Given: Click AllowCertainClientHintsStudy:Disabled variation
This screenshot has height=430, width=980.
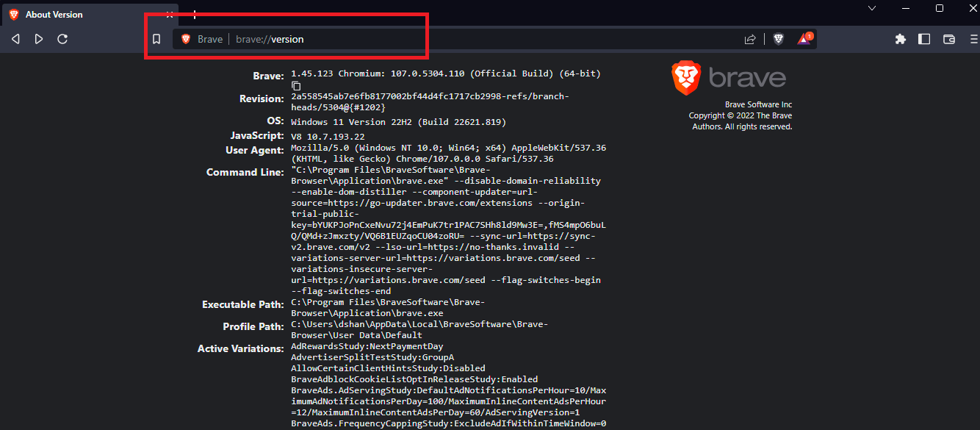Looking at the screenshot, I should coord(388,368).
